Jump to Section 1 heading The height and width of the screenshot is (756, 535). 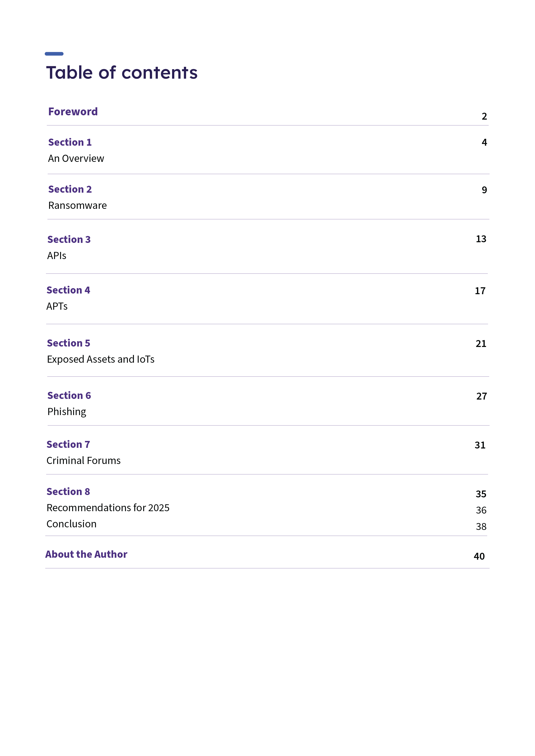click(70, 142)
